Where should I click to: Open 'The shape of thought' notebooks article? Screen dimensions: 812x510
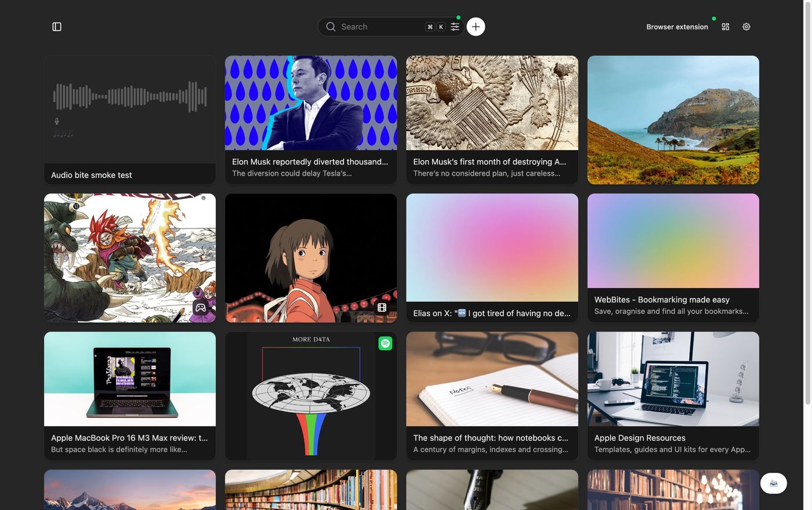(491, 438)
